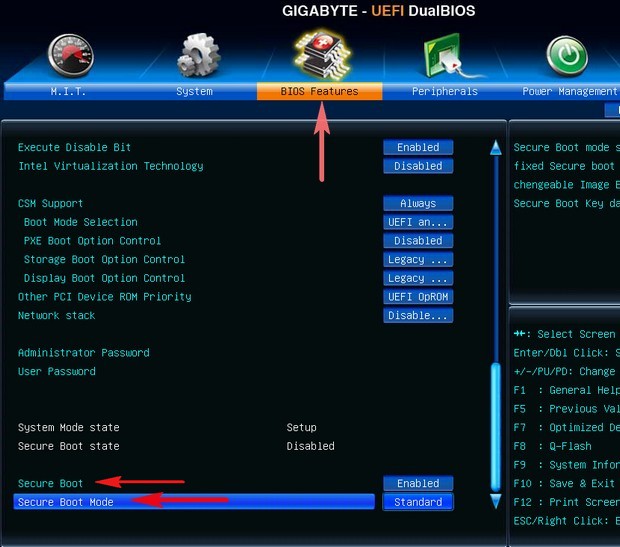
Task: Select Display Boot Option Control row
Action: (x=104, y=278)
